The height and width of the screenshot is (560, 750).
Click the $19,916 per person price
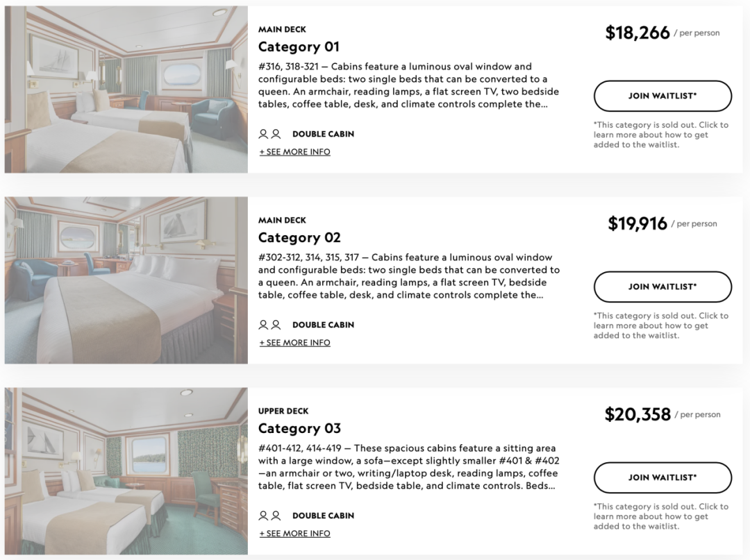tap(662, 223)
